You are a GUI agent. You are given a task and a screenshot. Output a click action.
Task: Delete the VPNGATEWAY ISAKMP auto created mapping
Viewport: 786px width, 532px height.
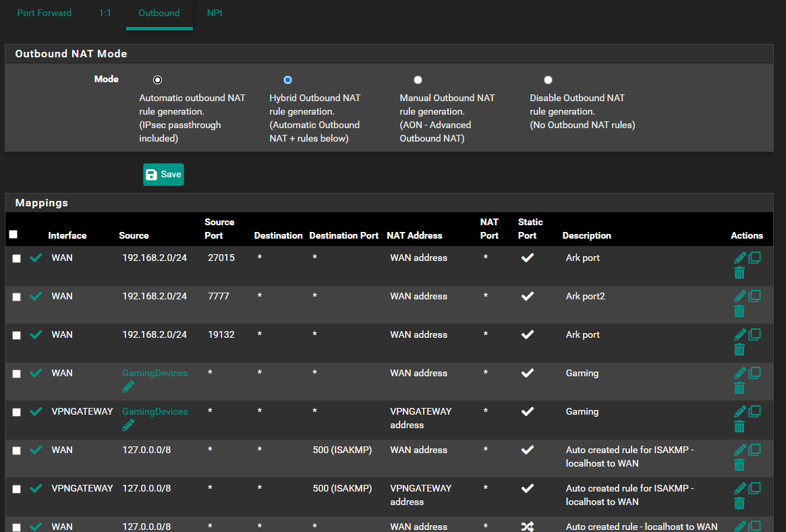(739, 504)
